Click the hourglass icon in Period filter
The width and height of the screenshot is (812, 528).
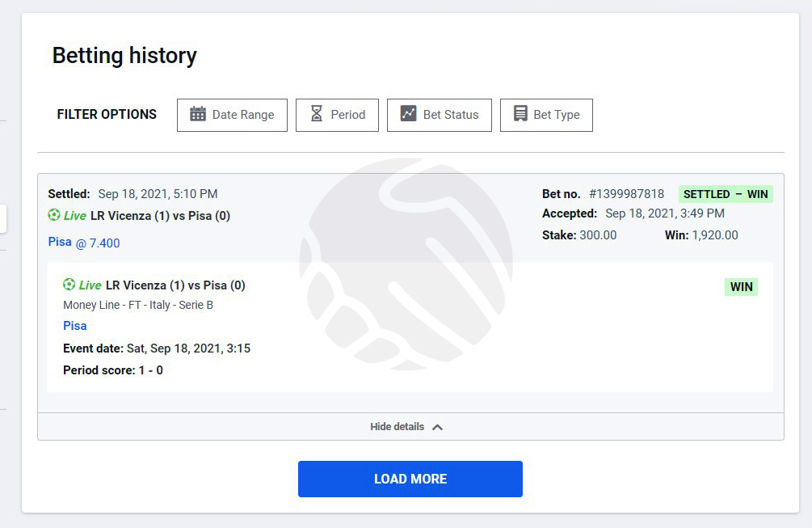tap(317, 113)
